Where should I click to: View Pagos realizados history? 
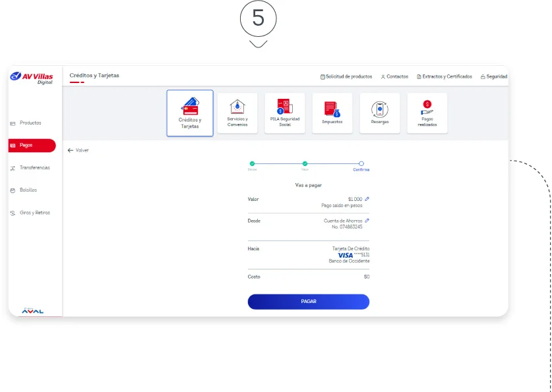pyautogui.click(x=427, y=113)
